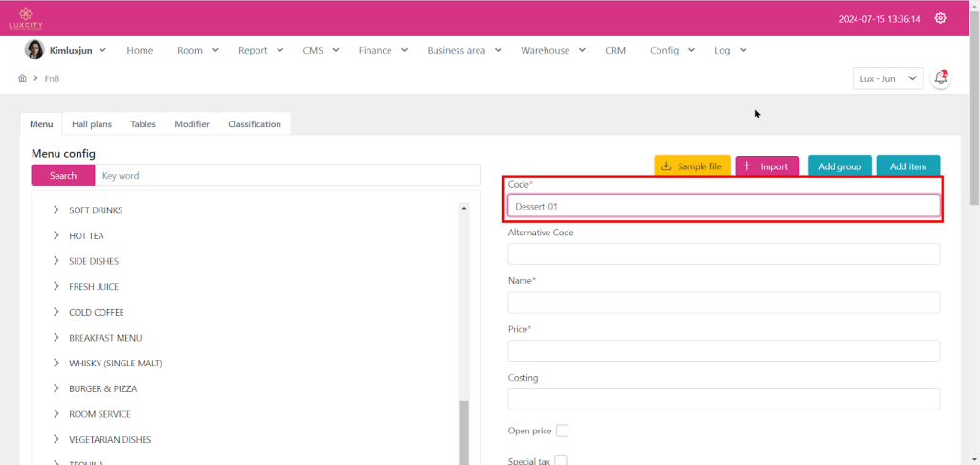Viewport: 980px width, 465px height.
Task: Open the Finance menu
Action: pos(383,50)
